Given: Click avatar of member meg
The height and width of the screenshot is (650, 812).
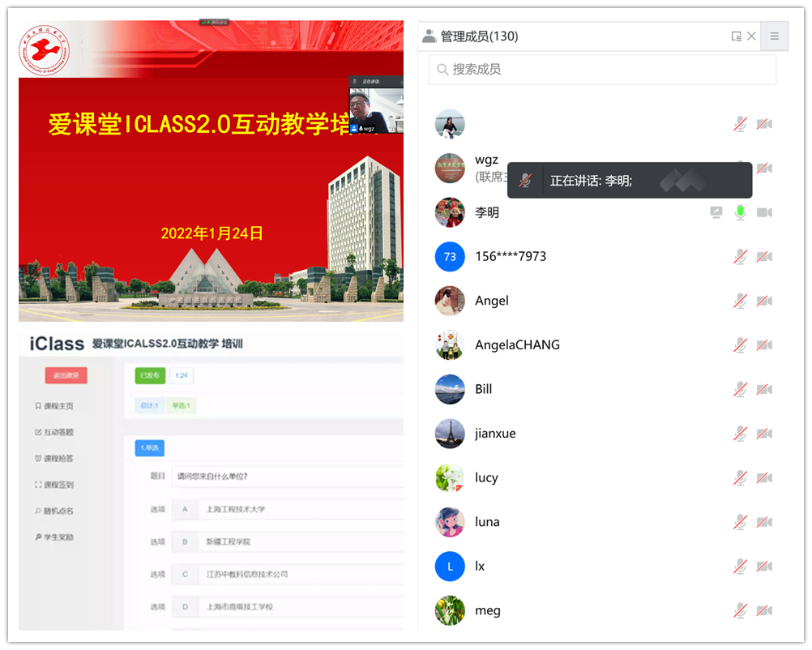Looking at the screenshot, I should [x=450, y=610].
